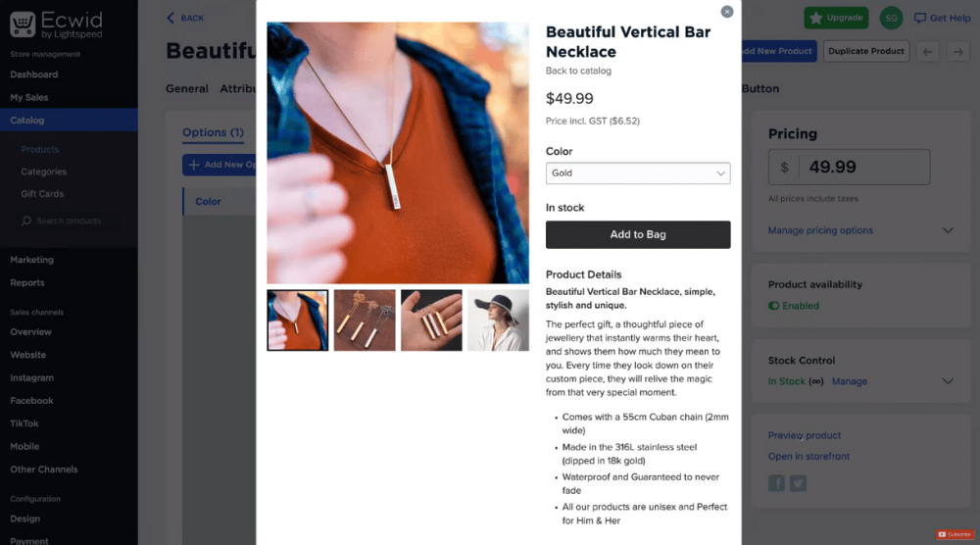The image size is (980, 545).
Task: Select the hand holding bars thumbnail
Action: pos(431,320)
